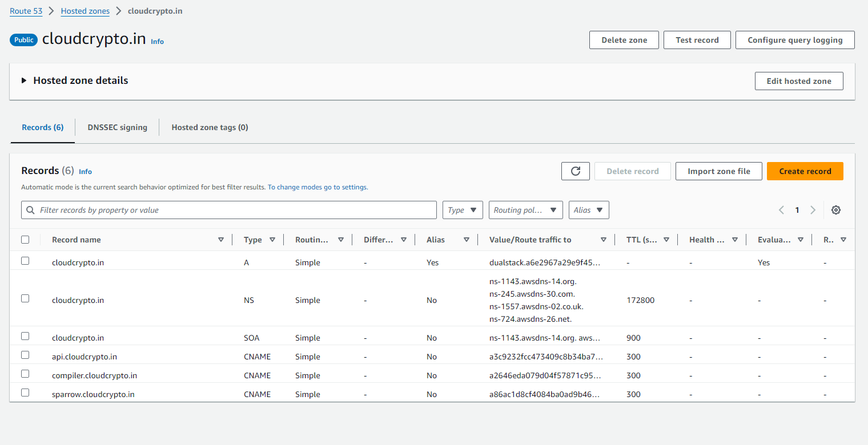Click page number 1 in pagination

pyautogui.click(x=797, y=210)
